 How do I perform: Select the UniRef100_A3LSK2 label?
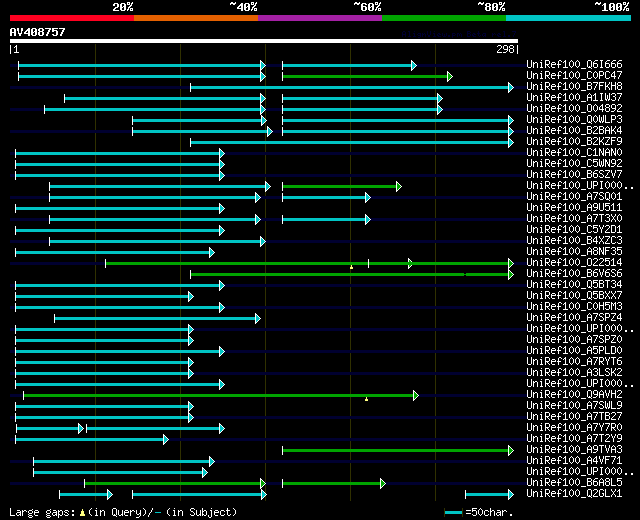574,373
